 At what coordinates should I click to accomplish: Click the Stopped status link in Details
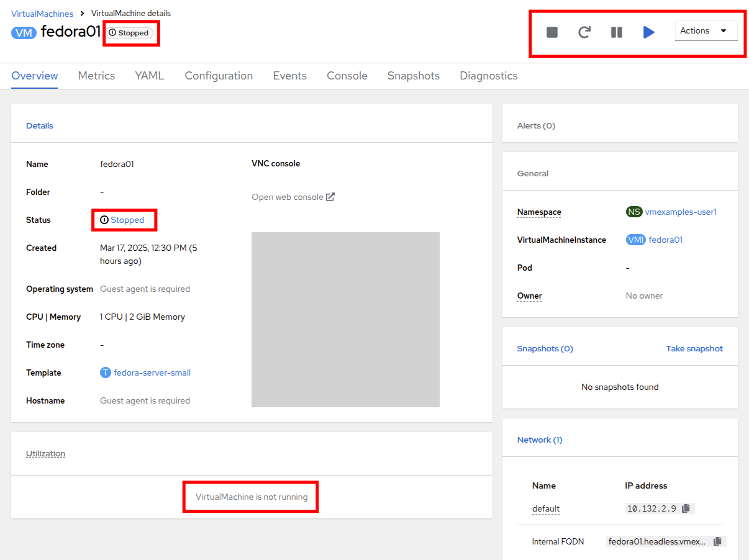(127, 220)
